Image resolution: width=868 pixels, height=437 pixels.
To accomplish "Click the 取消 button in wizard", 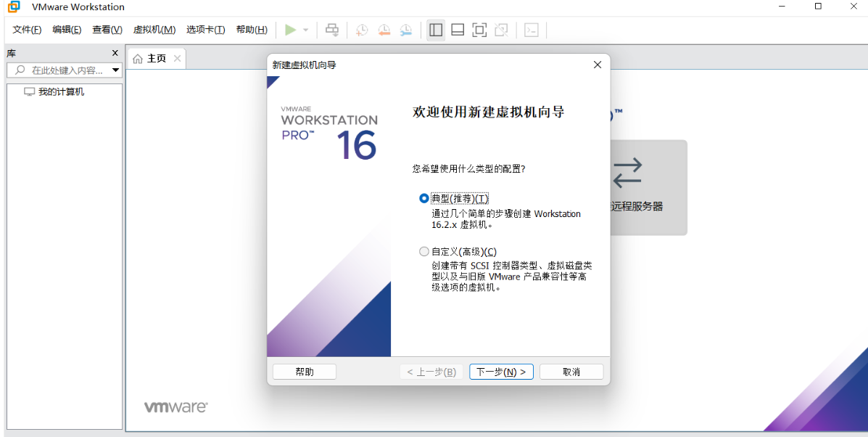I will click(571, 372).
